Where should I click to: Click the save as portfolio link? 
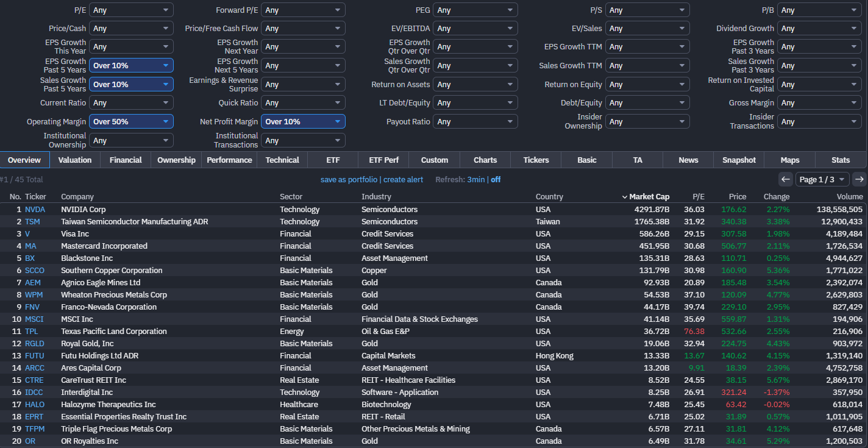point(349,180)
